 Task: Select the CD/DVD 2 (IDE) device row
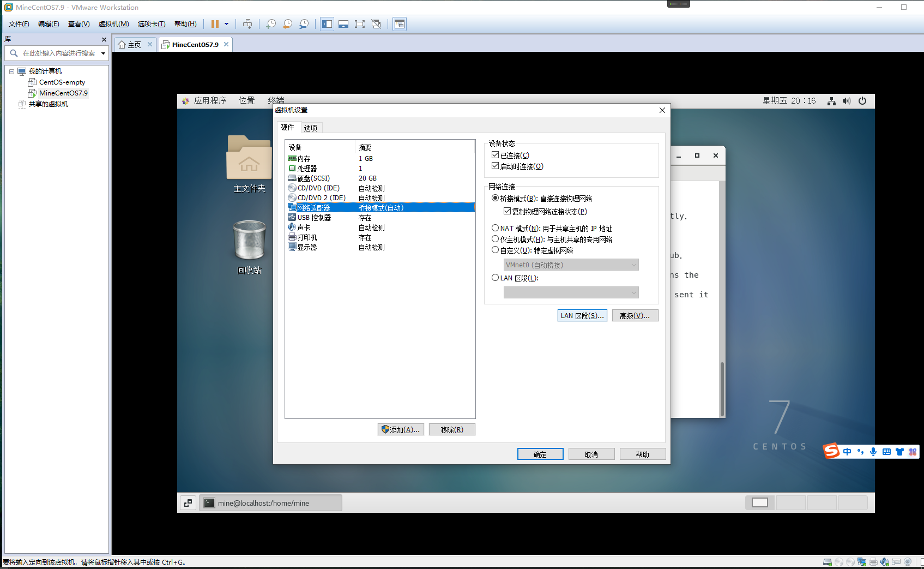[381, 198]
